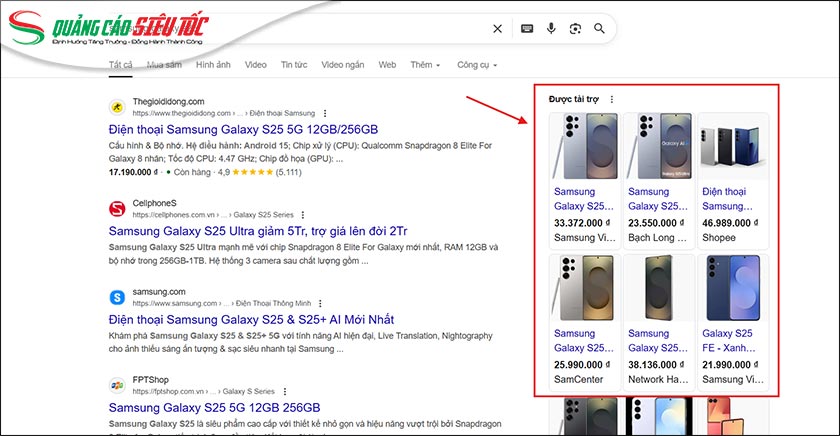
Task: Click price '17.190.000 đ' in first result
Action: tap(133, 172)
